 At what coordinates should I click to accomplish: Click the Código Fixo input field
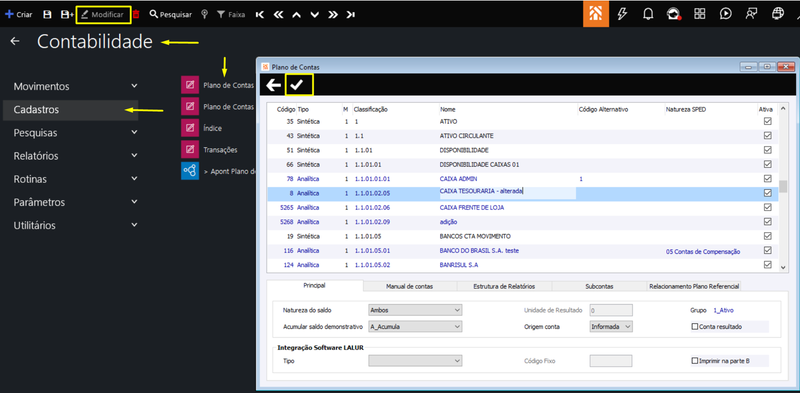pyautogui.click(x=611, y=361)
